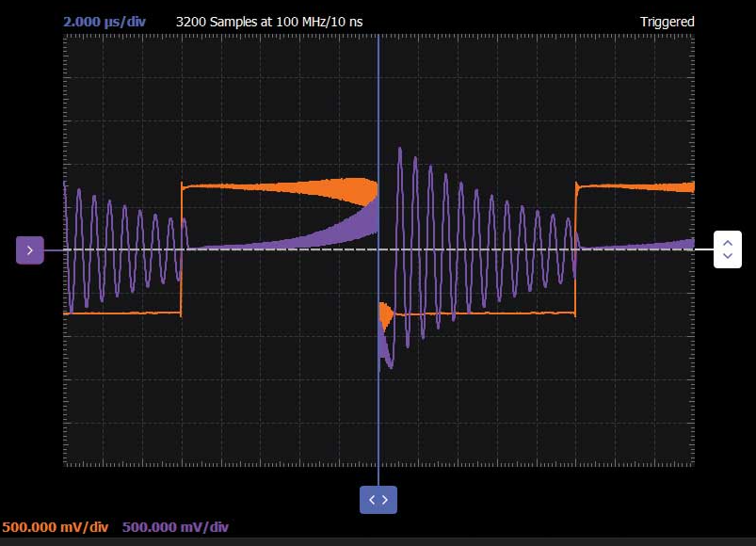The image size is (756, 546).
Task: Click the top time axis ruler ticks
Action: pyautogui.click(x=282, y=37)
